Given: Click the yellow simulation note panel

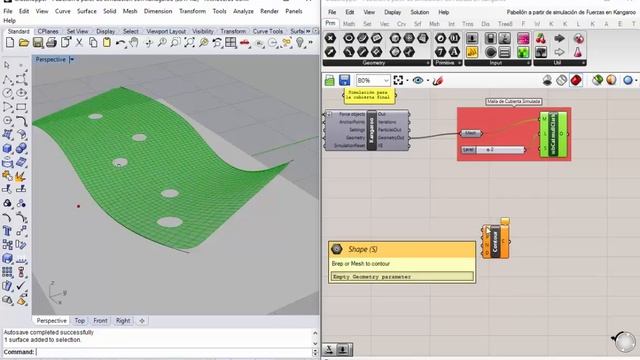Looking at the screenshot, I should [x=369, y=96].
